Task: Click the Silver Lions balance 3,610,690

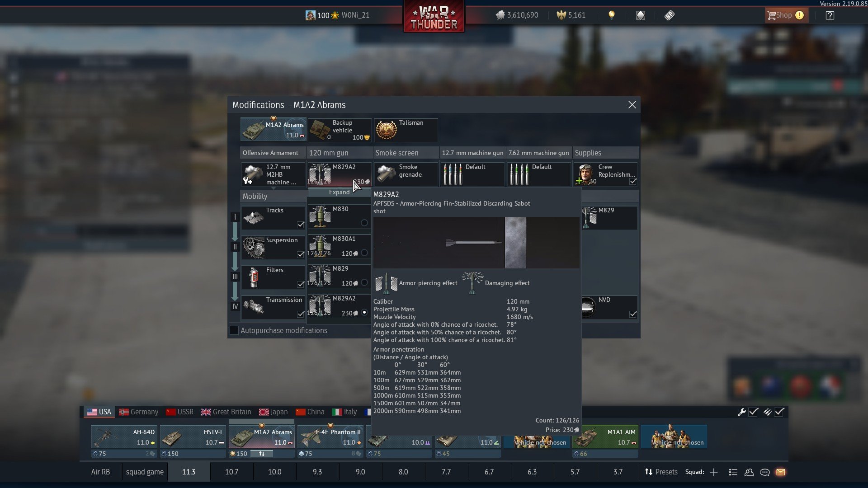Action: coord(517,15)
